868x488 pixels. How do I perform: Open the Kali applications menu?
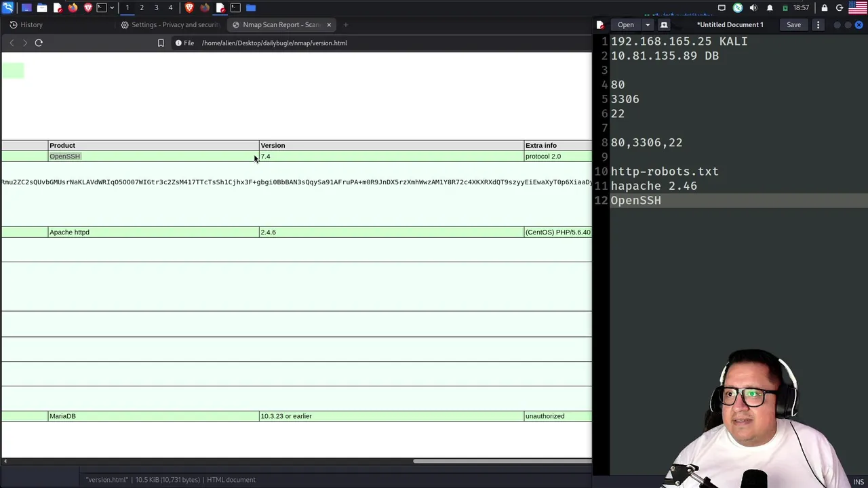coord(7,7)
